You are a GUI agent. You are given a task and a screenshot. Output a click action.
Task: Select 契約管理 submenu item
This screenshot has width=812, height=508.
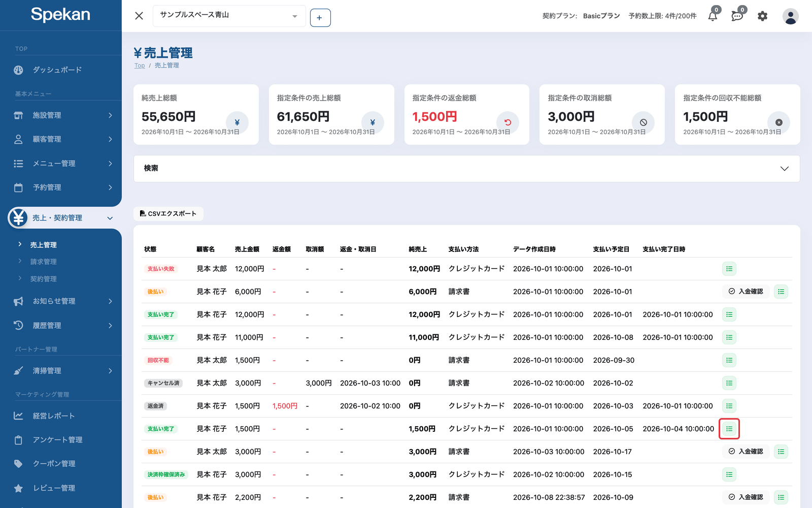43,279
